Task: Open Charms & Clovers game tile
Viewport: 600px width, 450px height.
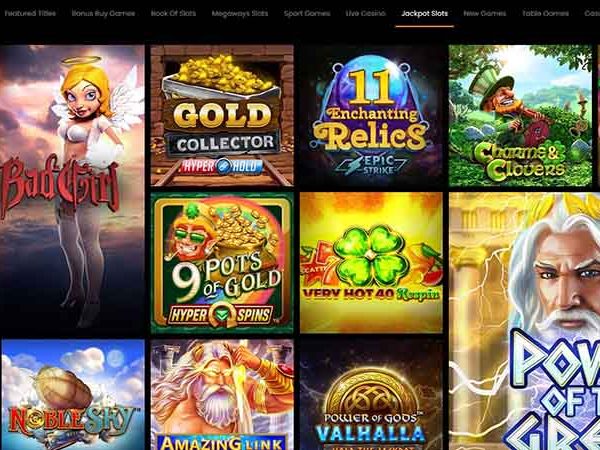Action: pyautogui.click(x=520, y=116)
